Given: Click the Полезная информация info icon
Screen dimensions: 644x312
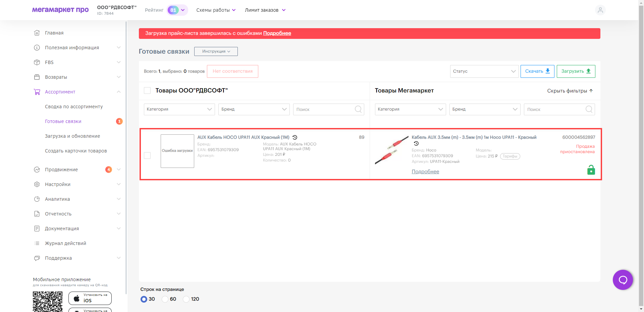Looking at the screenshot, I should [37, 48].
